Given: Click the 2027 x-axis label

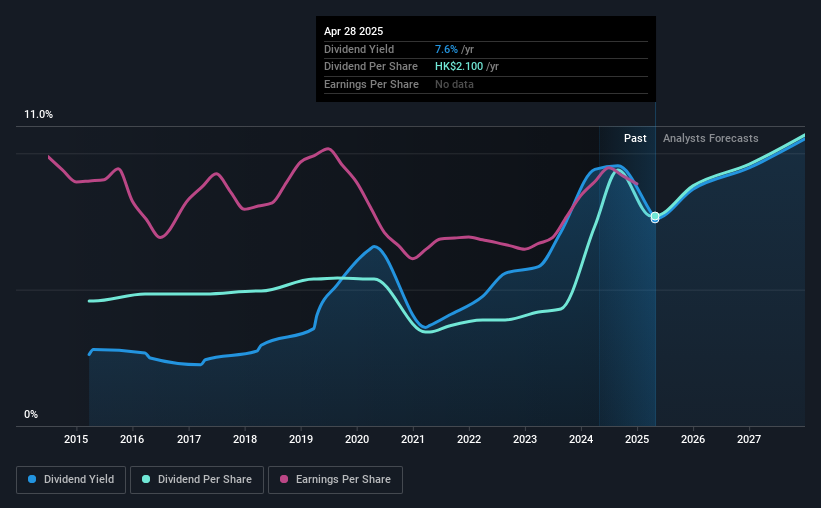Looking at the screenshot, I should 749,439.
